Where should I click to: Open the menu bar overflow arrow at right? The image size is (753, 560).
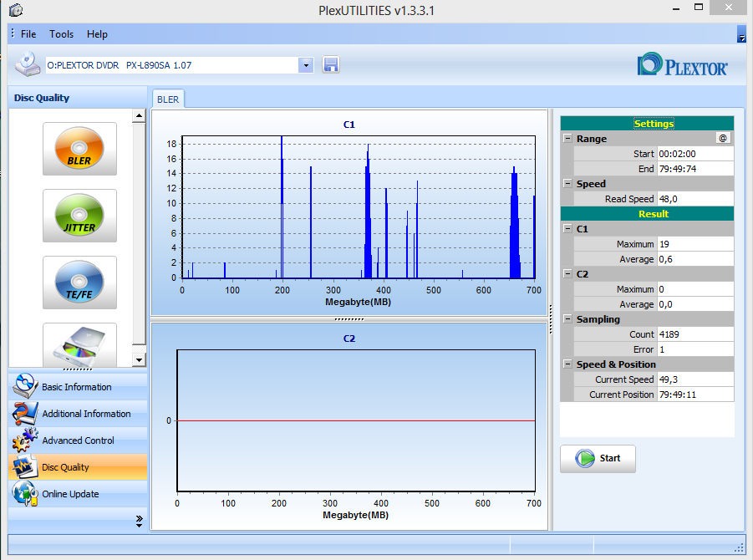(x=741, y=34)
